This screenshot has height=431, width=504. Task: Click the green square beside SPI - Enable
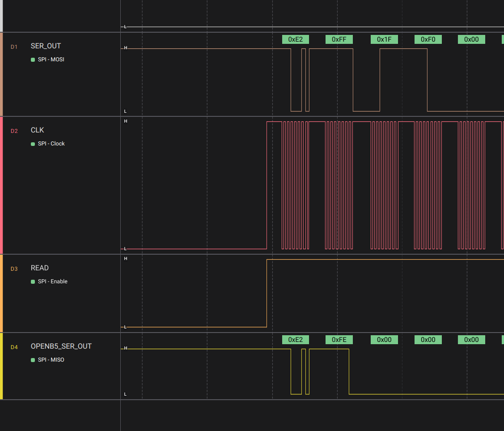click(33, 282)
